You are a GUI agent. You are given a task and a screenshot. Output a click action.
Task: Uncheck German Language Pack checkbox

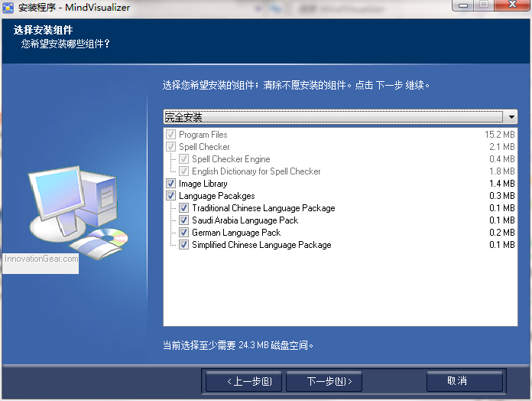pyautogui.click(x=183, y=233)
